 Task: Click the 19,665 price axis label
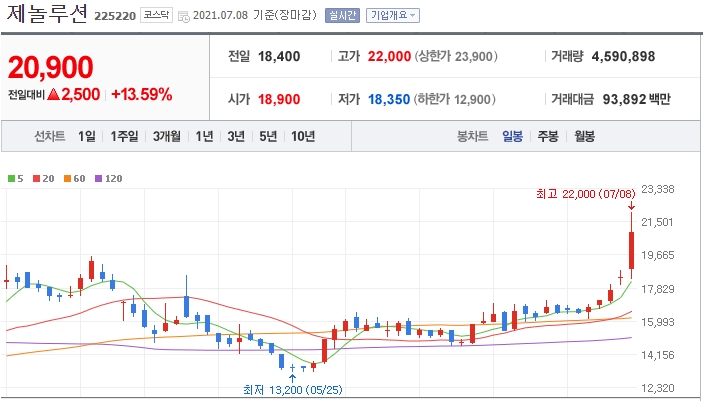pos(658,255)
